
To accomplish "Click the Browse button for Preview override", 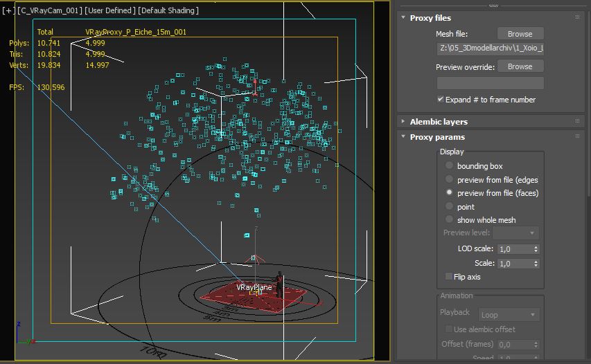I will [x=520, y=66].
